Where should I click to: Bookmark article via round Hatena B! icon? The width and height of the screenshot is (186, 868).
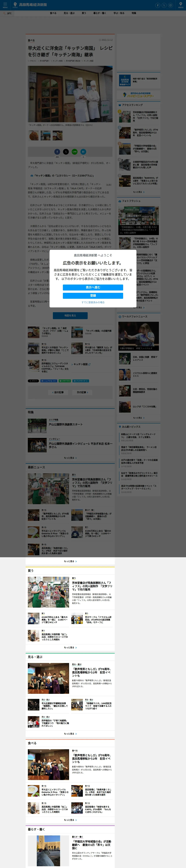click(x=83, y=152)
